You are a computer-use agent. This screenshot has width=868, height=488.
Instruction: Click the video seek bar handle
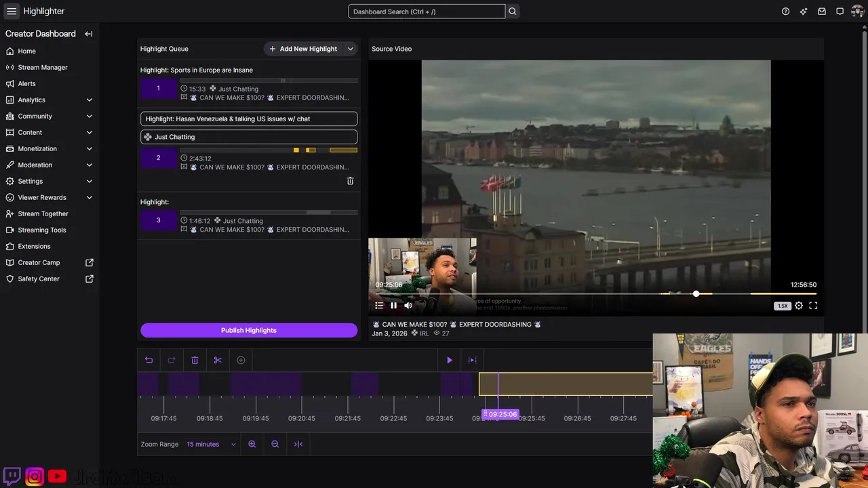(x=696, y=293)
